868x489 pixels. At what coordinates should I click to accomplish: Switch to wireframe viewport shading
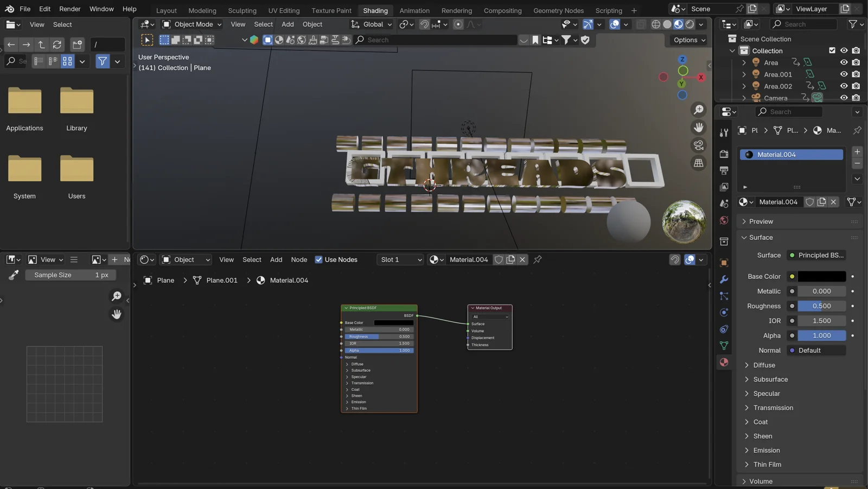tap(656, 24)
